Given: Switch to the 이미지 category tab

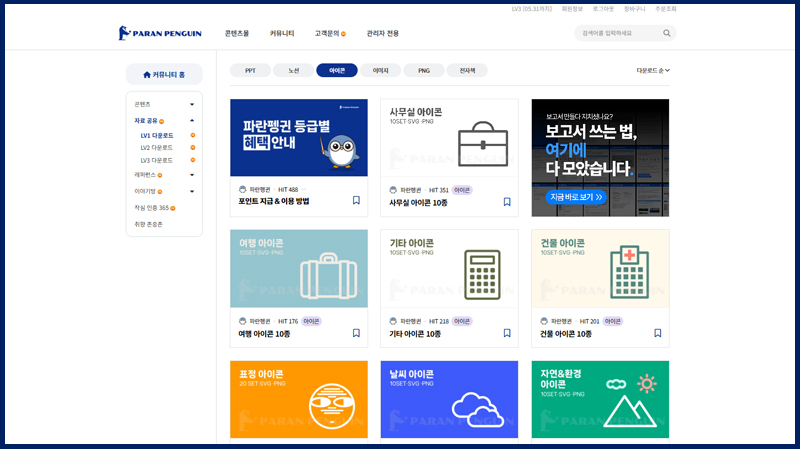Looking at the screenshot, I should (380, 70).
